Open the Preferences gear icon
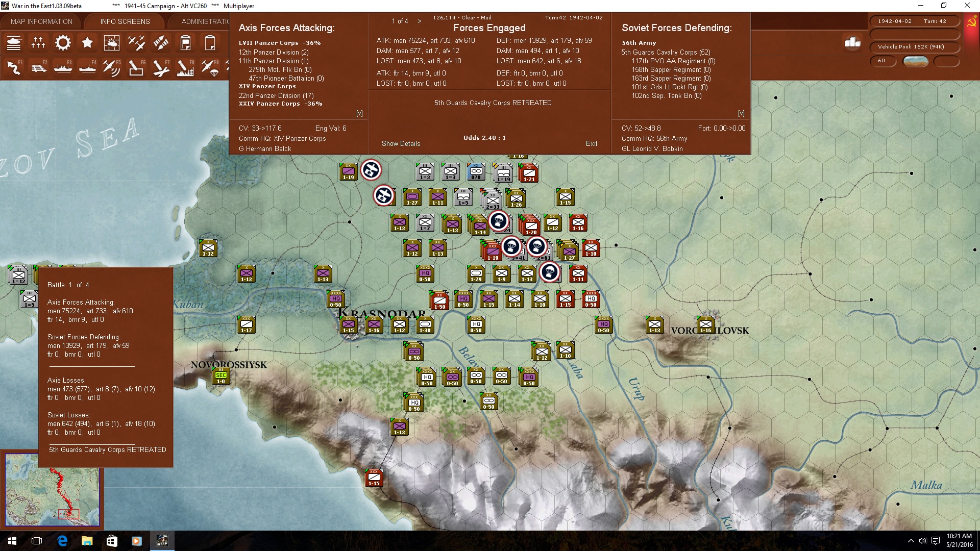 [63, 43]
